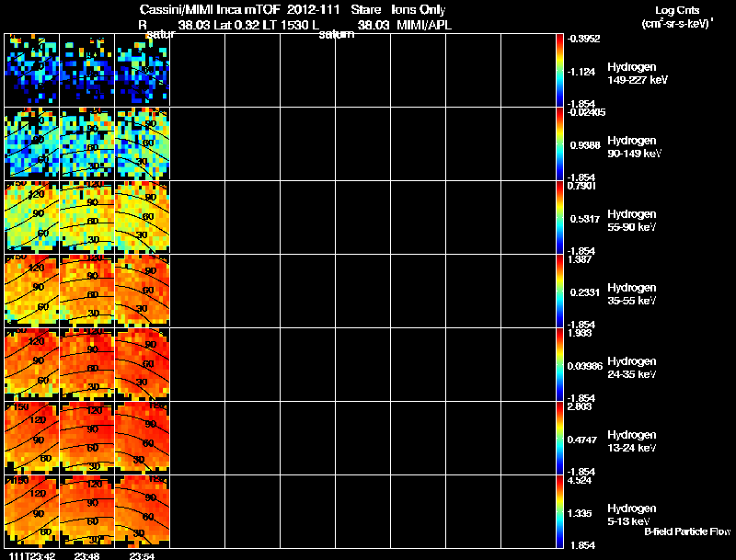Click the 5-13 keV image at 23:42
Screen dimensions: 736x560
[32, 511]
